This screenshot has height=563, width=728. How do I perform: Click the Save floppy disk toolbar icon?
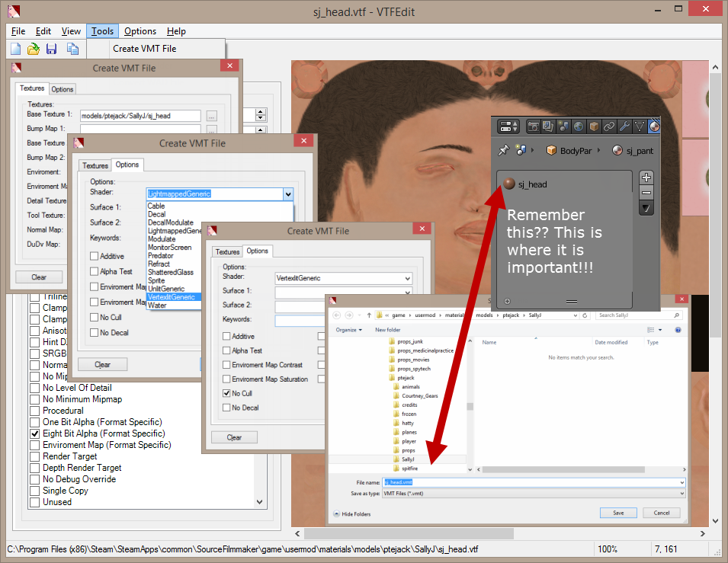click(x=52, y=49)
